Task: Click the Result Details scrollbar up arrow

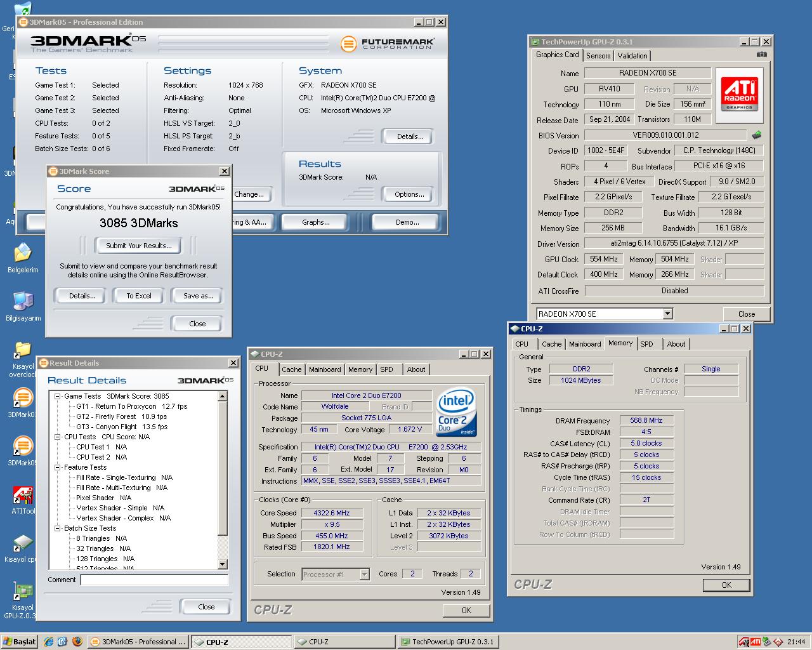Action: 222,396
